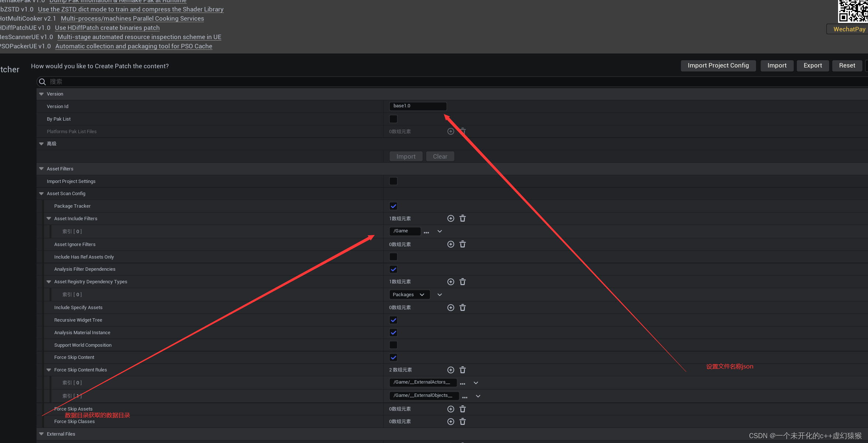This screenshot has width=868, height=443.
Task: Clear Include Specify Assets array with trash icon
Action: tap(462, 308)
